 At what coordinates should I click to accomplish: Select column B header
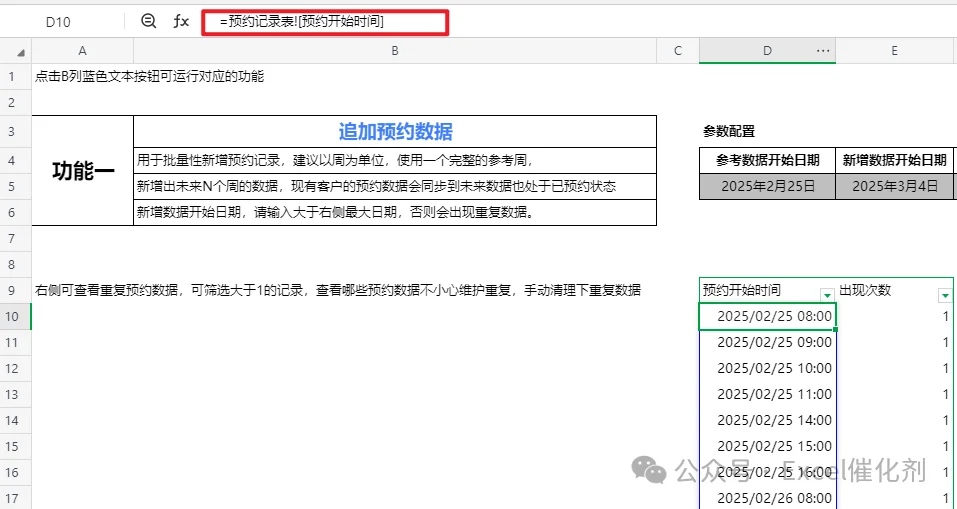395,51
